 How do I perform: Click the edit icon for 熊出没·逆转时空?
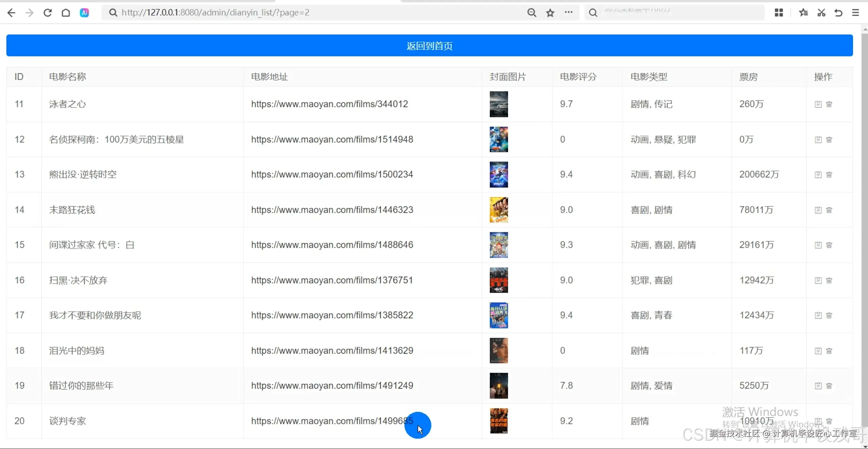click(x=818, y=175)
